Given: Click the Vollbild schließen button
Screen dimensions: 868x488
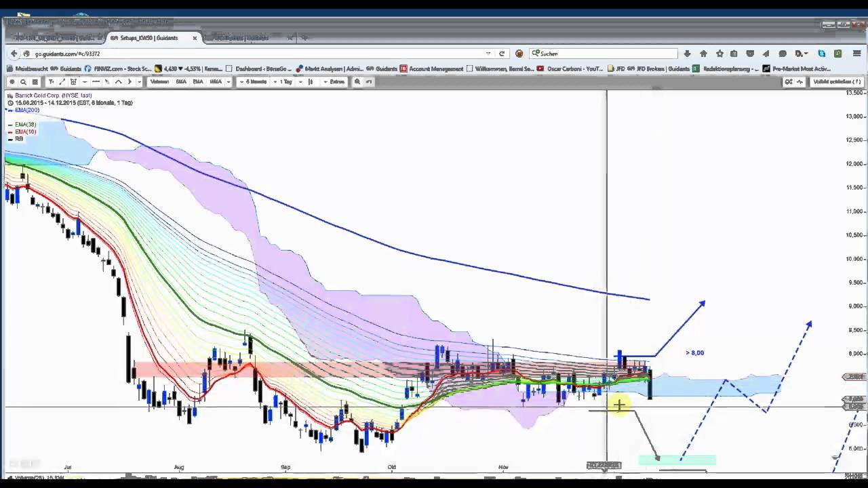Looking at the screenshot, I should (x=837, y=81).
